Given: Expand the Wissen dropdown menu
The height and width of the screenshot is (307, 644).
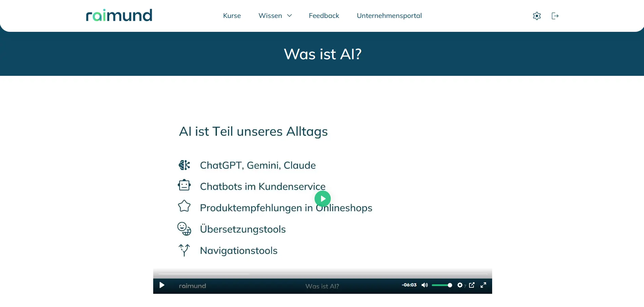Looking at the screenshot, I should coord(275,16).
